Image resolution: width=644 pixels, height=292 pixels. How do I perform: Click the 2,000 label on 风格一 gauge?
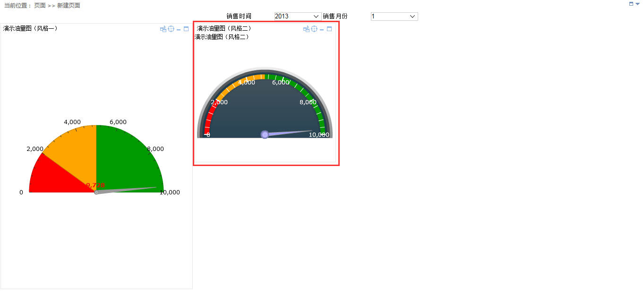(35, 149)
